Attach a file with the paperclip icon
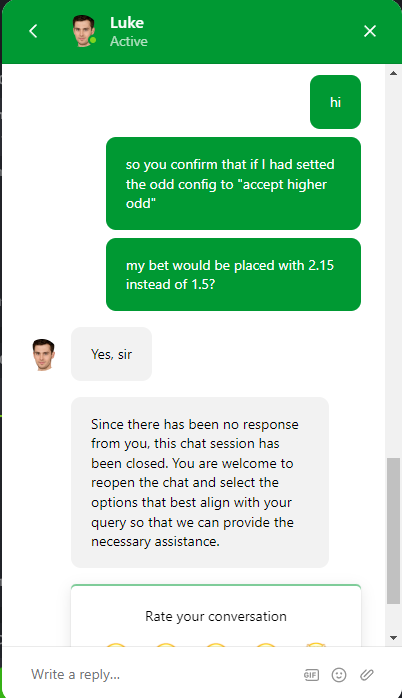The image size is (402, 698). click(x=367, y=675)
